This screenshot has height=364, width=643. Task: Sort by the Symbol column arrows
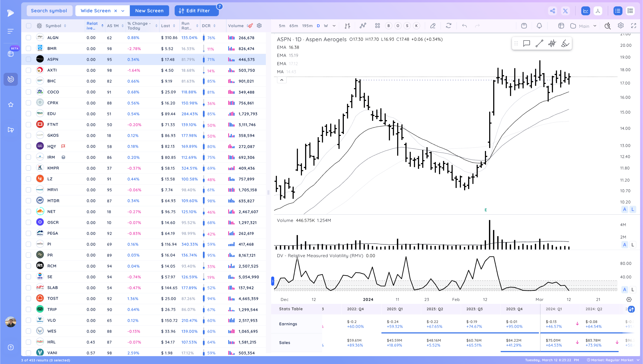(65, 26)
